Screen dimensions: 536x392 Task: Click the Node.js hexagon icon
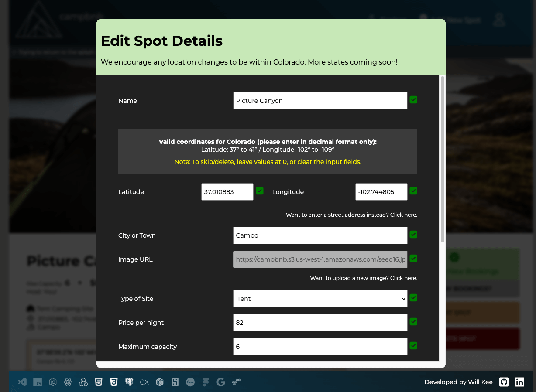point(53,382)
